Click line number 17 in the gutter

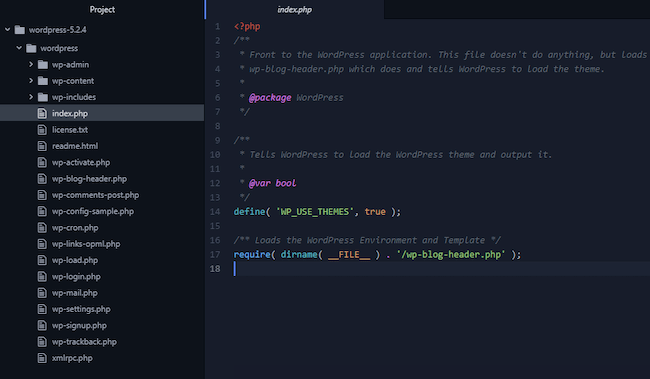coord(215,254)
